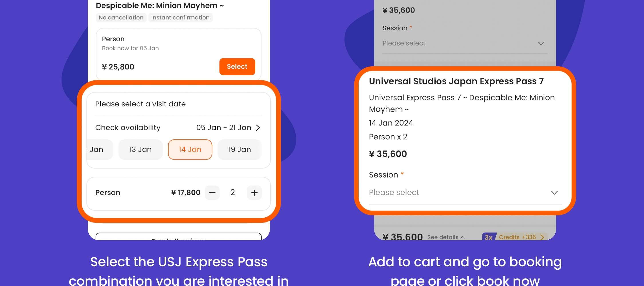This screenshot has width=644, height=286.
Task: Expand Check availability date range
Action: click(x=128, y=128)
